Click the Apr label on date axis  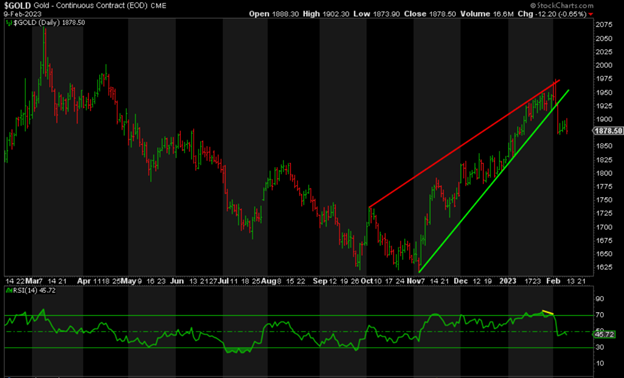[x=83, y=281]
